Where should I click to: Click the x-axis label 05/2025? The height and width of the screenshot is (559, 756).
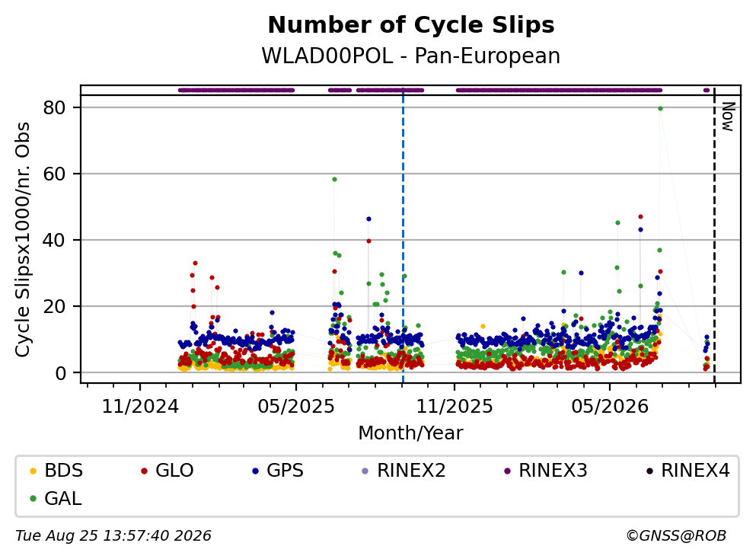[296, 407]
